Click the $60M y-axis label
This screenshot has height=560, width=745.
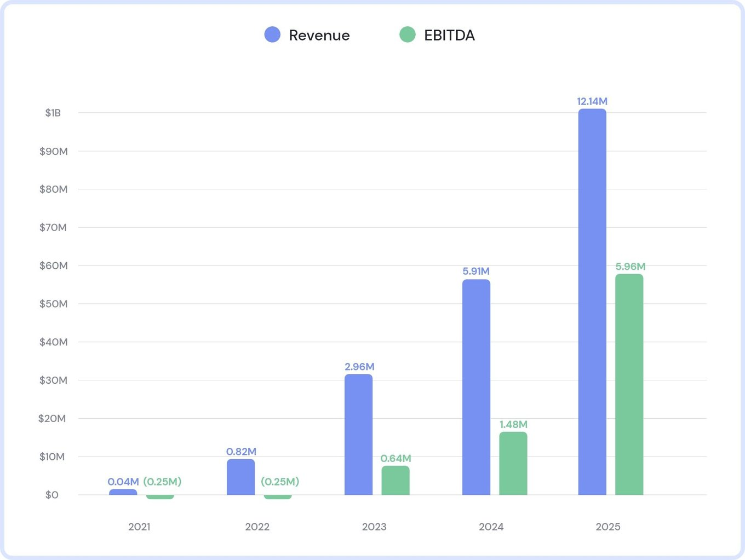(54, 265)
